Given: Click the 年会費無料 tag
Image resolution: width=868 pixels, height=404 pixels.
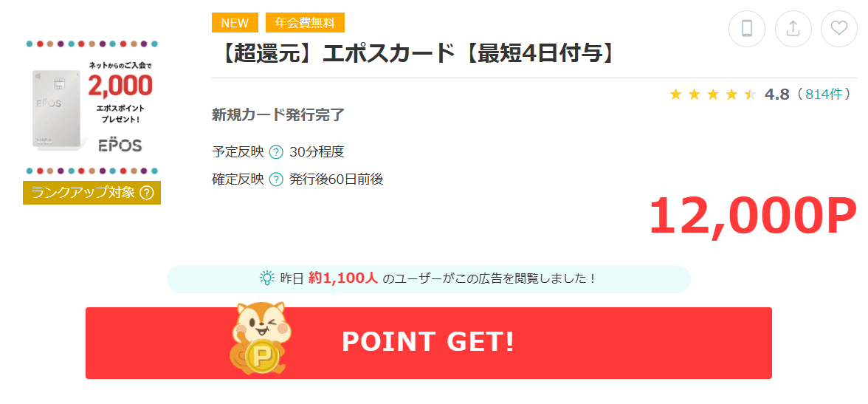Looking at the screenshot, I should pos(305,23).
